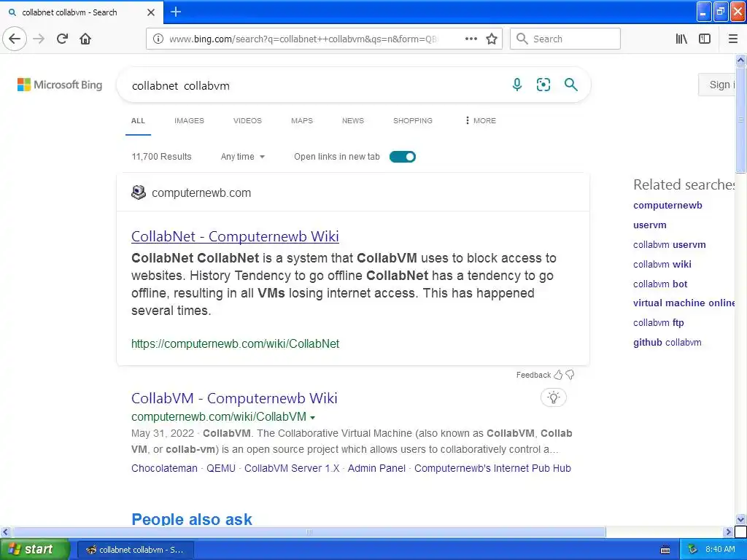Open Computernewb's Internet Pub Hub link

click(492, 468)
